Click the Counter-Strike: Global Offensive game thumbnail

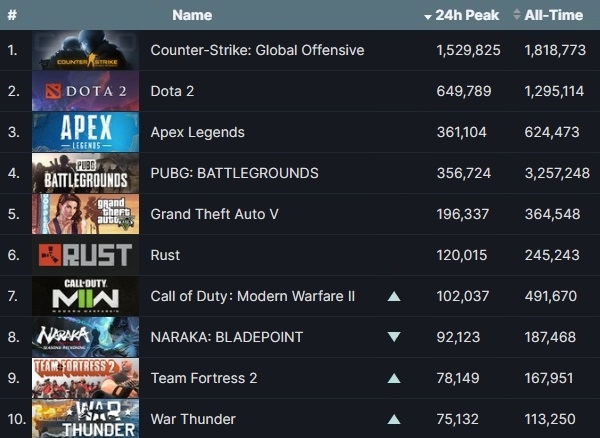click(x=85, y=50)
